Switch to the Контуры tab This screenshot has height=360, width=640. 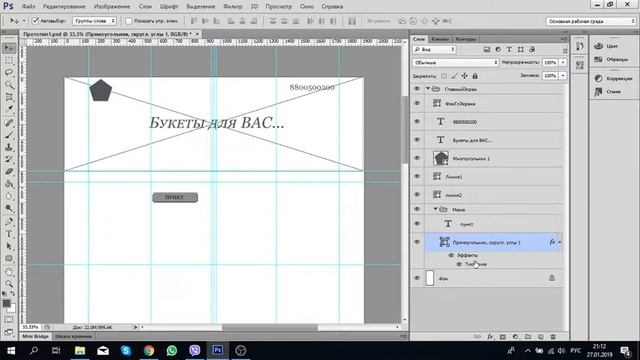pyautogui.click(x=466, y=39)
